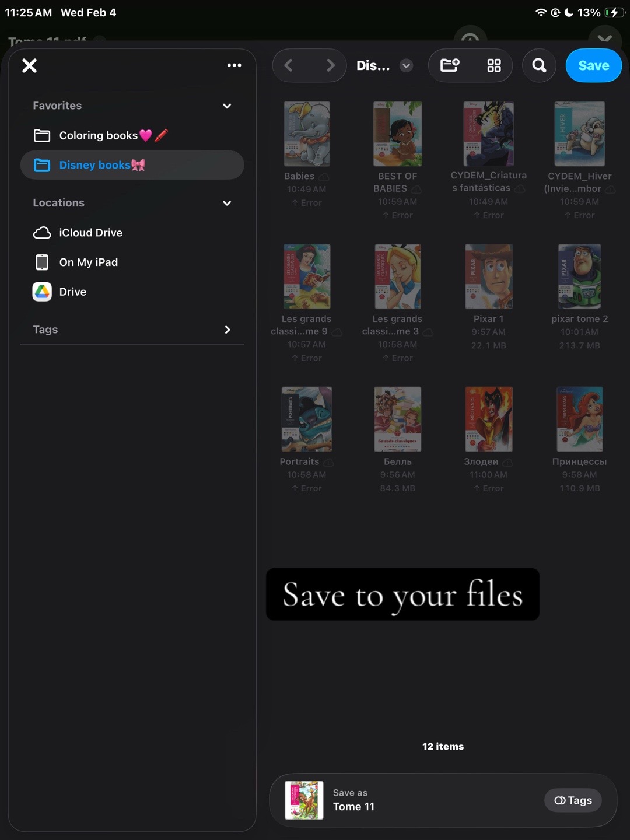Click the iCloud Drive cloud icon

pos(42,233)
